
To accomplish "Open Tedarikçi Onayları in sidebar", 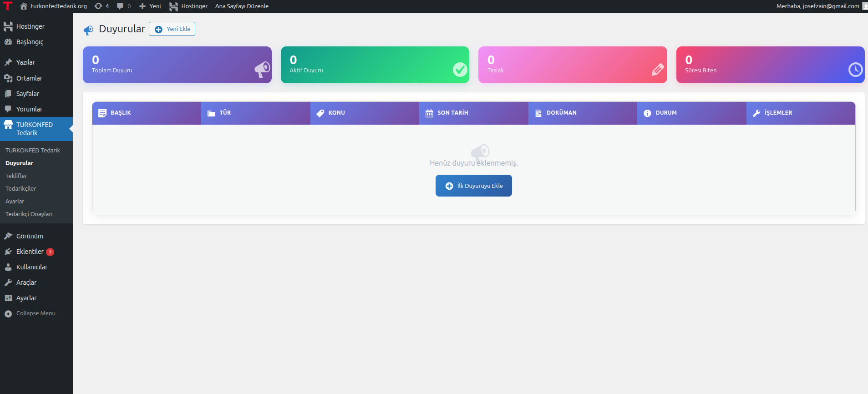I will coord(29,214).
